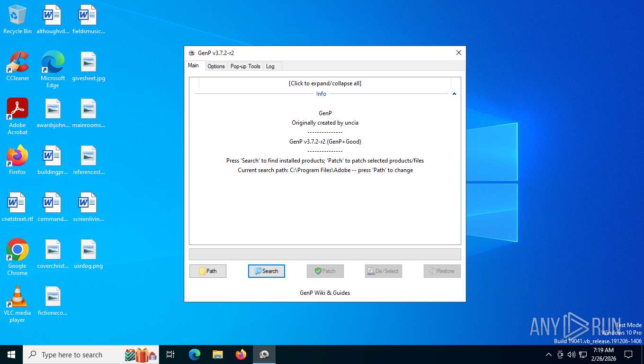The height and width of the screenshot is (364, 644).
Task: Open File Explorer from the taskbar
Action: click(218, 355)
